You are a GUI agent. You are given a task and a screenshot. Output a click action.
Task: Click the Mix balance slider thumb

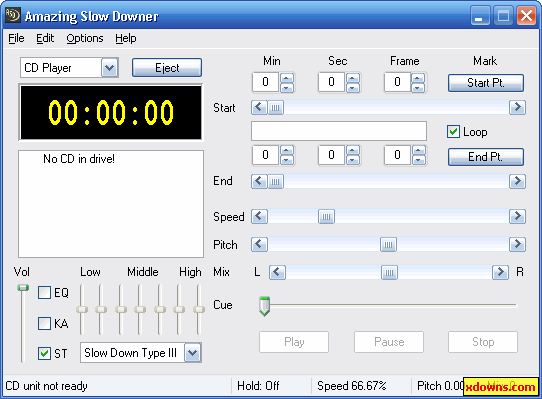[x=389, y=272]
